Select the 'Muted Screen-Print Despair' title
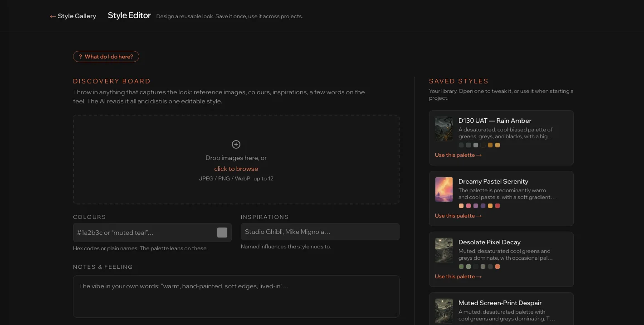644x325 pixels. coord(500,303)
